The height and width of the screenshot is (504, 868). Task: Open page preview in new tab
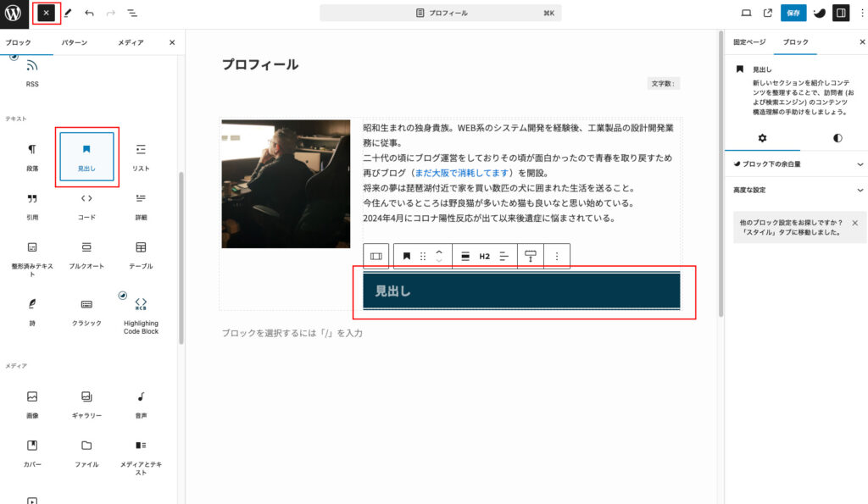pyautogui.click(x=767, y=13)
